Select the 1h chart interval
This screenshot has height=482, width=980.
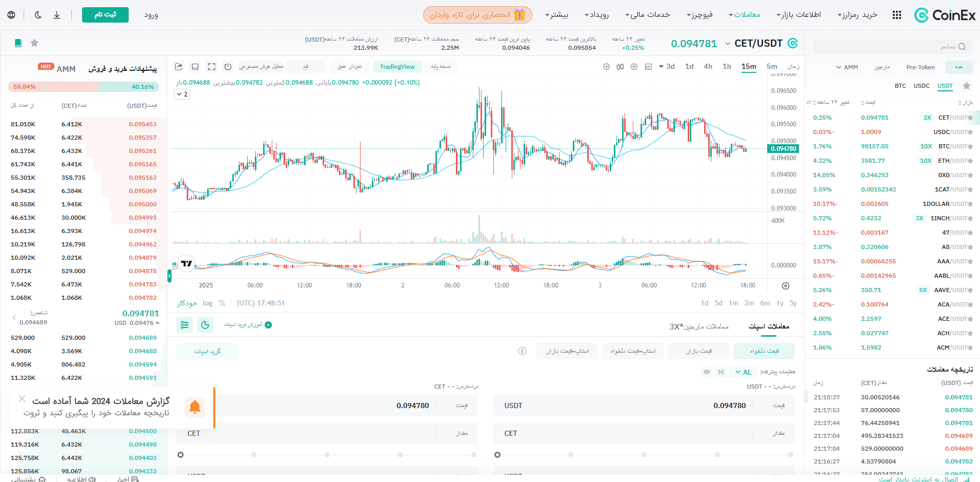(x=727, y=67)
